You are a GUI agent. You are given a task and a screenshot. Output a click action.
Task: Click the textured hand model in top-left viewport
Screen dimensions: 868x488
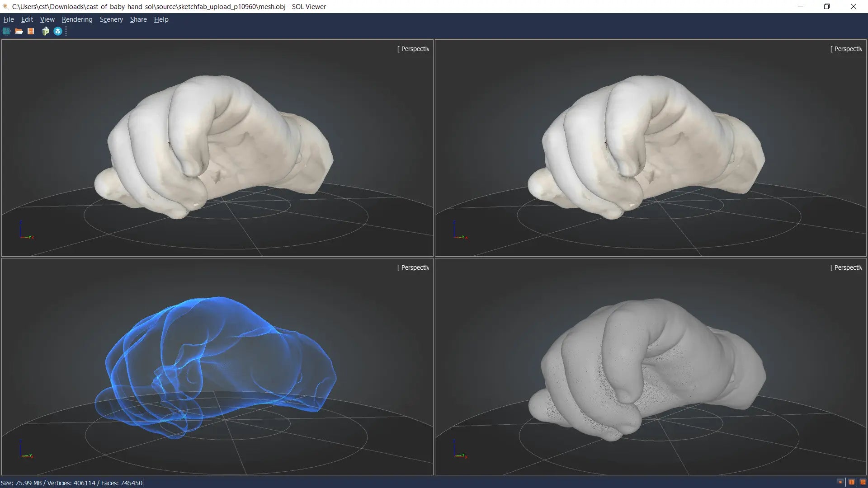point(213,147)
